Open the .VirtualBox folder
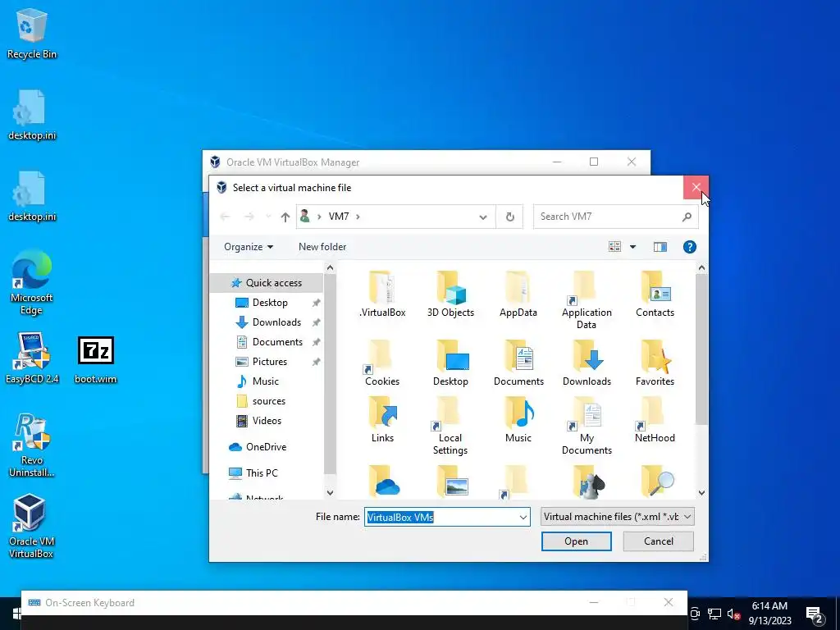Screen dimensions: 840x630 tap(382, 294)
